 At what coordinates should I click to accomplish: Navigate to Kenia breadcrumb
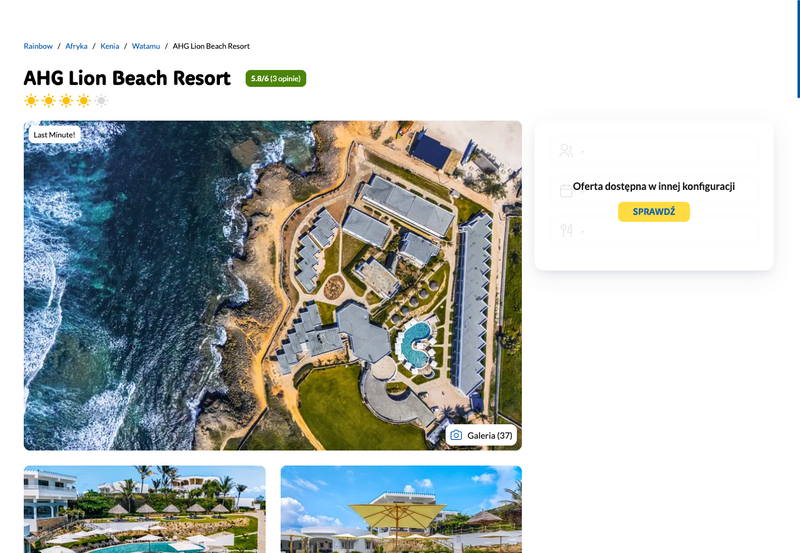[110, 46]
